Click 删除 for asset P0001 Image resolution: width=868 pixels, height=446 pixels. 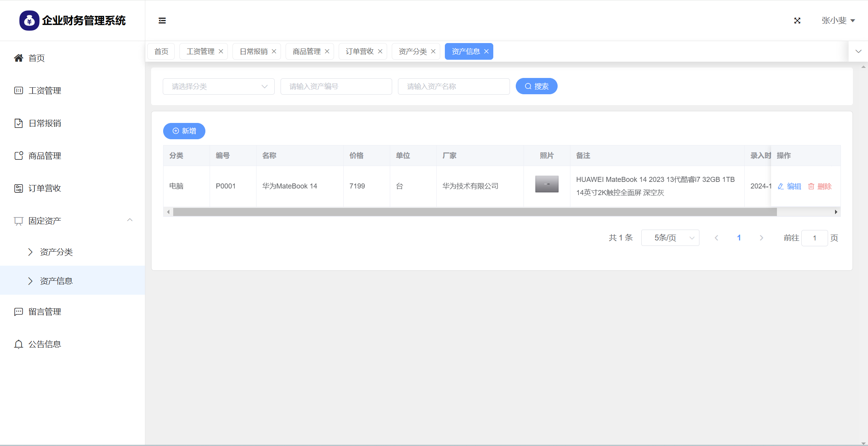click(x=820, y=187)
